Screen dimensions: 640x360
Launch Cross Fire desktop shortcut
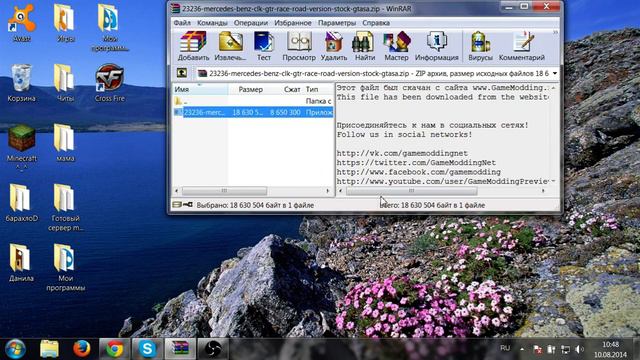click(109, 83)
